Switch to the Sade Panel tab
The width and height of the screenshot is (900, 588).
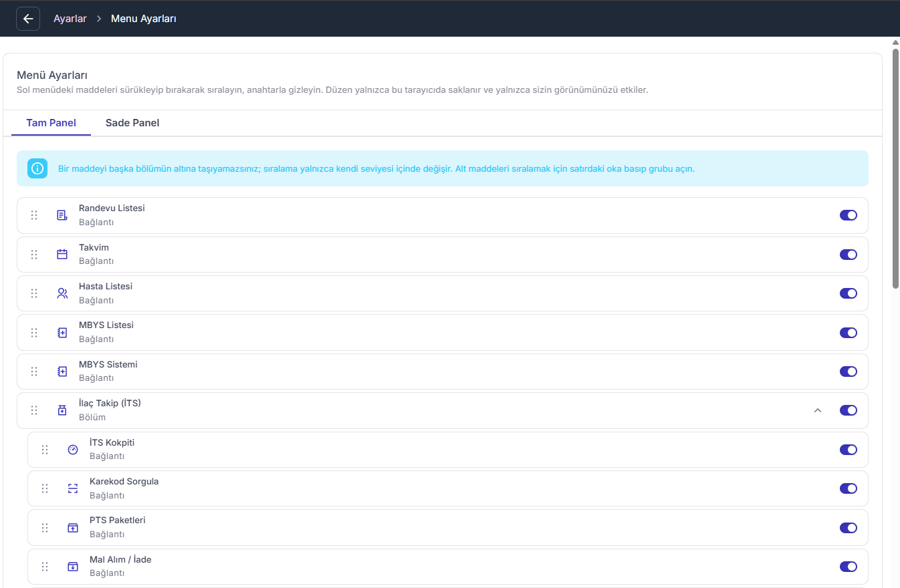[x=132, y=123]
